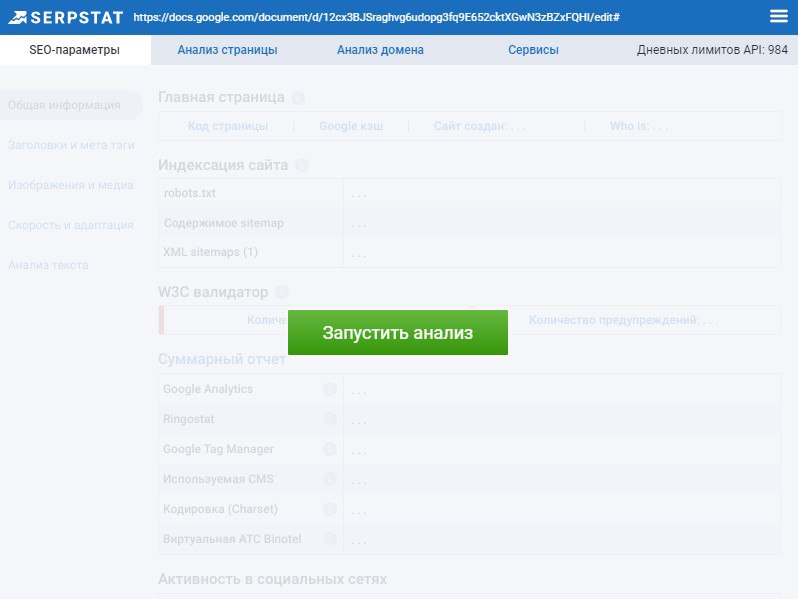Click info icon in Google Tag Manager row

tap(330, 449)
